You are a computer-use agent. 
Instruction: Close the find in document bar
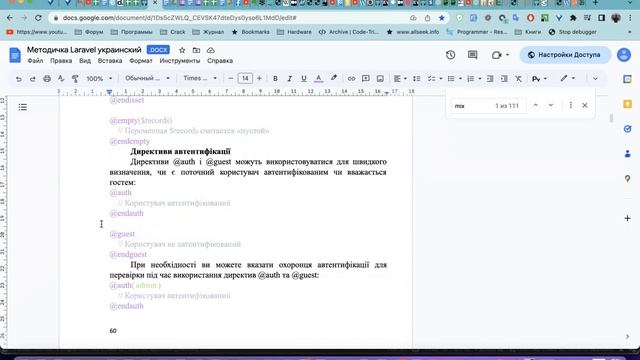(x=585, y=105)
